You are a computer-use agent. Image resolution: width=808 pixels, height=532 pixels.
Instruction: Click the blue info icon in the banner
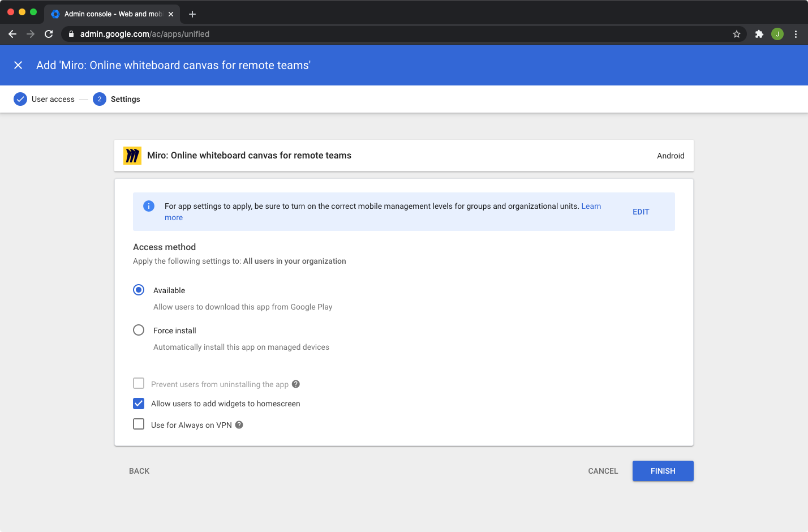tap(149, 206)
